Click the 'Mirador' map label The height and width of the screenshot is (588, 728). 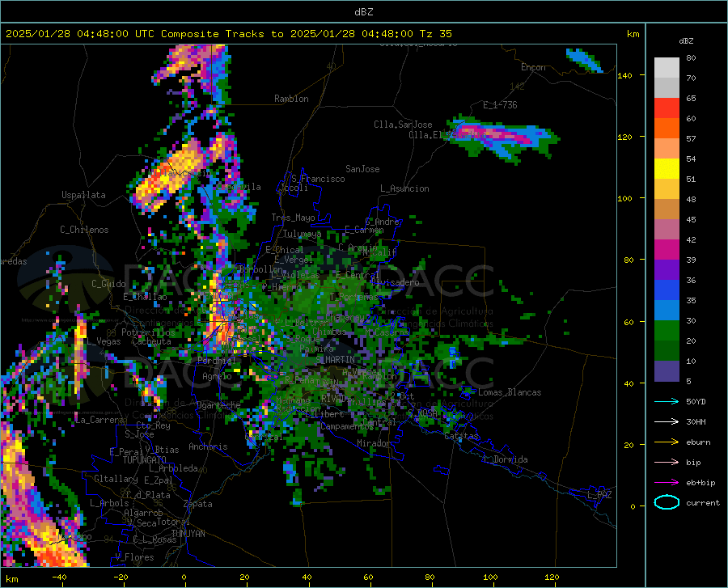click(374, 443)
